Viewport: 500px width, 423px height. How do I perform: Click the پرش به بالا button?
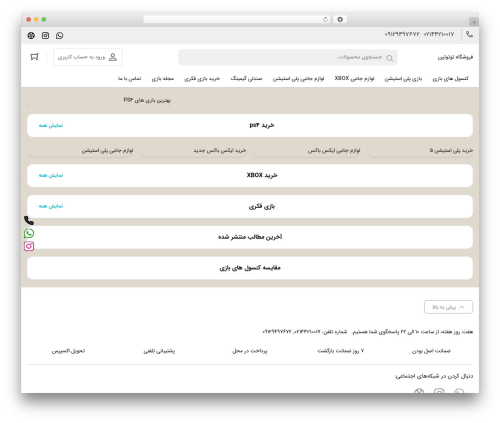point(448,307)
